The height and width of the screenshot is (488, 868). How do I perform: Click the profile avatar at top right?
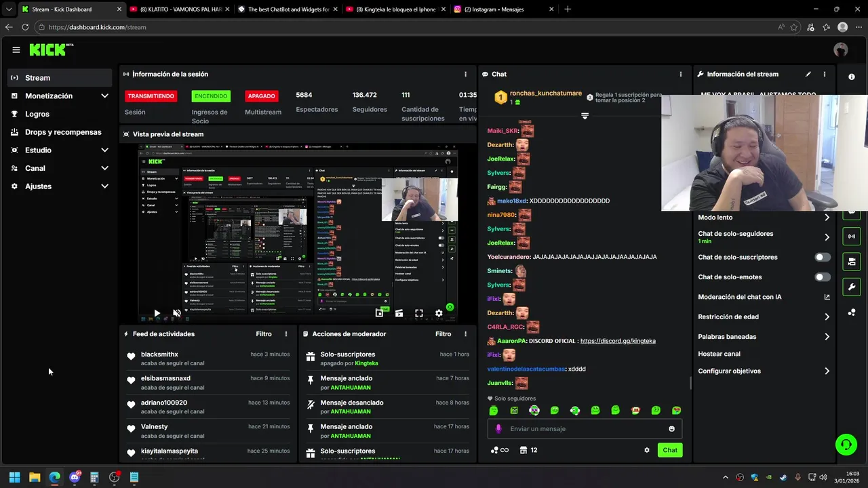click(x=841, y=49)
